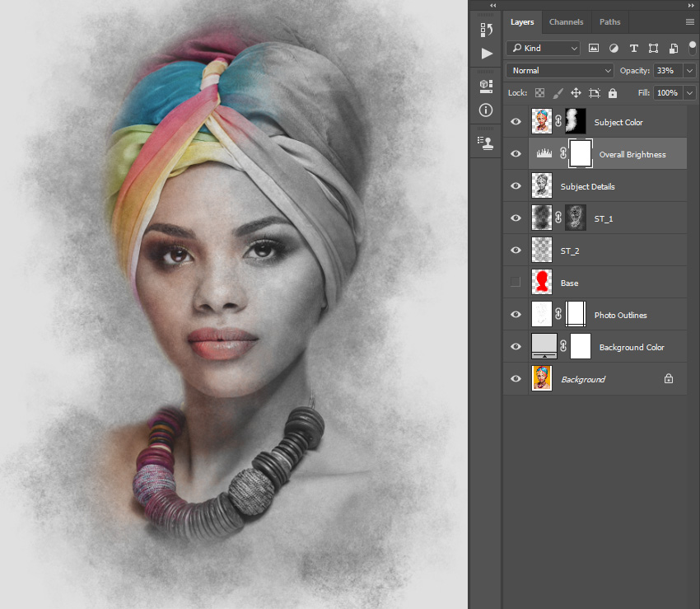Screen dimensions: 700x609
Task: Select the Photo Outlines layer thumbnail
Action: pos(542,314)
